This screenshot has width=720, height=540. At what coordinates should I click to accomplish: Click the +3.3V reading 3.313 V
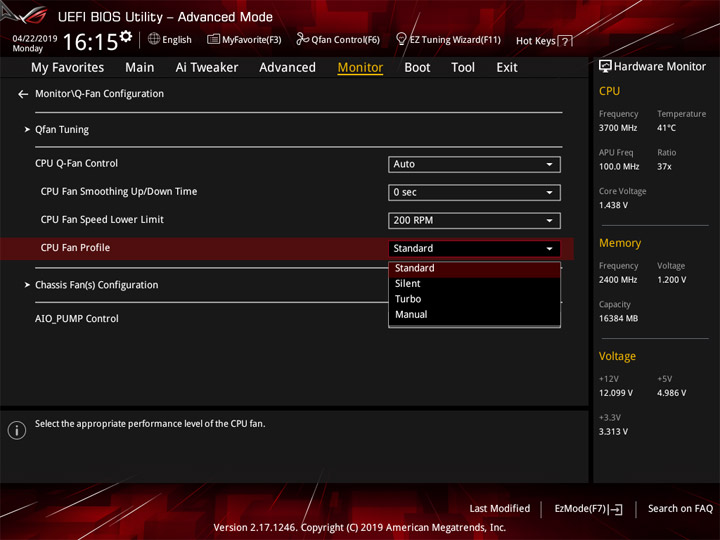pos(613,432)
